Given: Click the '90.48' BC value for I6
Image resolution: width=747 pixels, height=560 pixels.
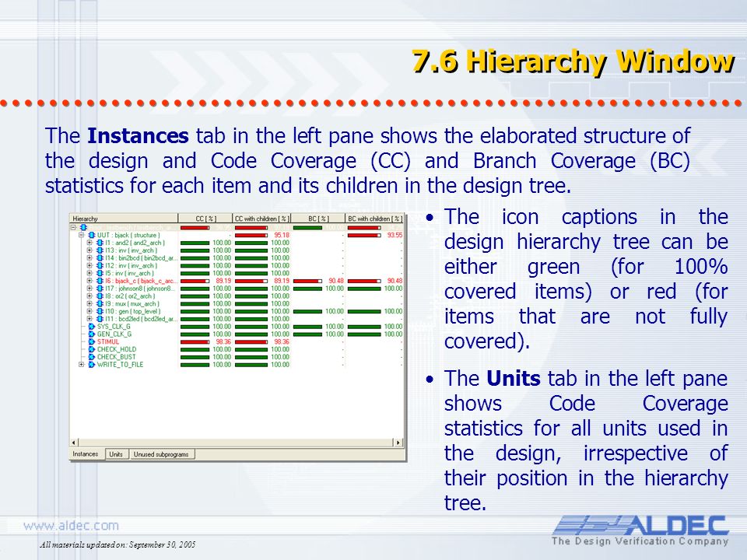Looking at the screenshot, I should tap(336, 281).
